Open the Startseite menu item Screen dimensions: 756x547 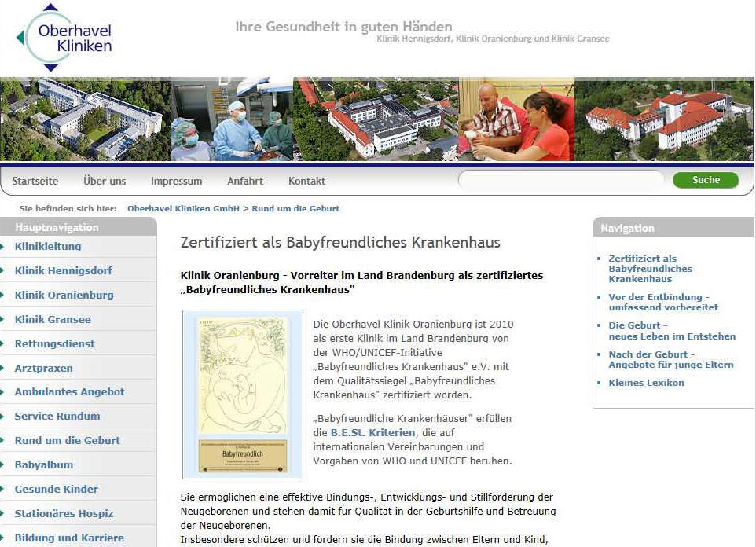(x=35, y=181)
